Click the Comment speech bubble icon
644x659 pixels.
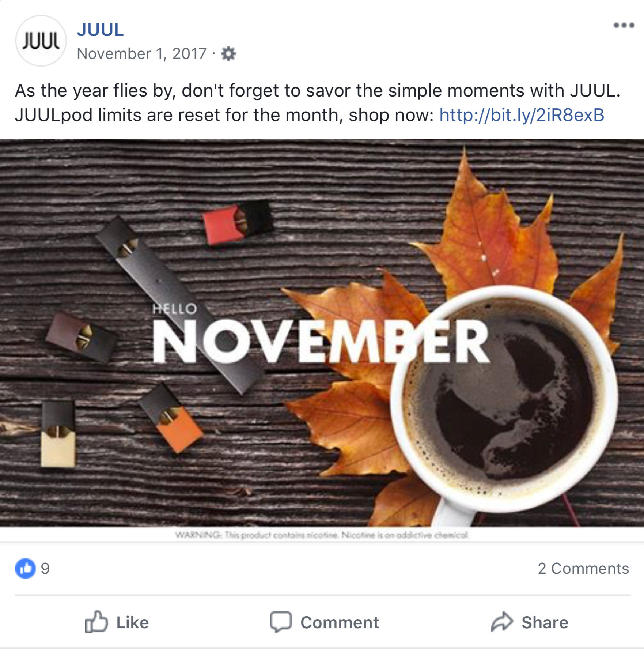coord(281,622)
